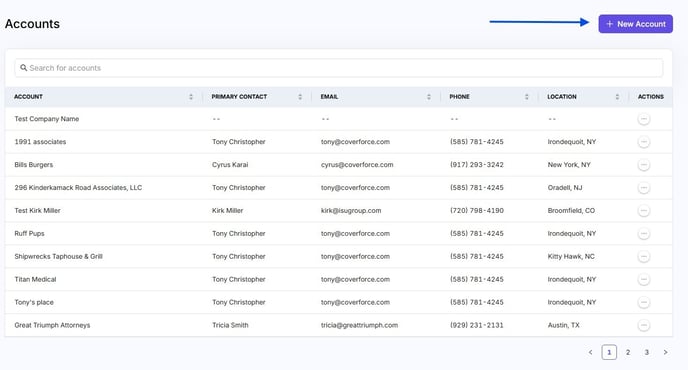Click location Austin, TX
This screenshot has width=688, height=370.
pyautogui.click(x=563, y=325)
